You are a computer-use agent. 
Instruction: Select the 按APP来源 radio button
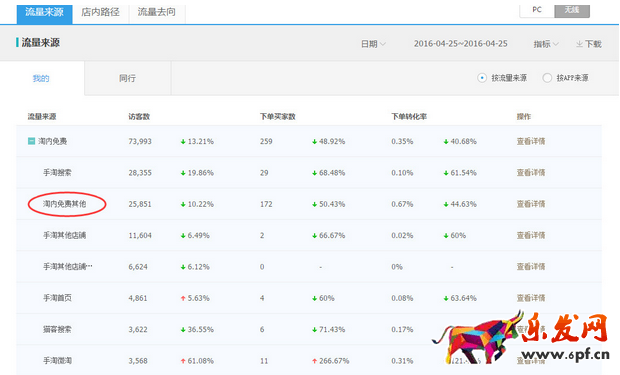[x=547, y=78]
